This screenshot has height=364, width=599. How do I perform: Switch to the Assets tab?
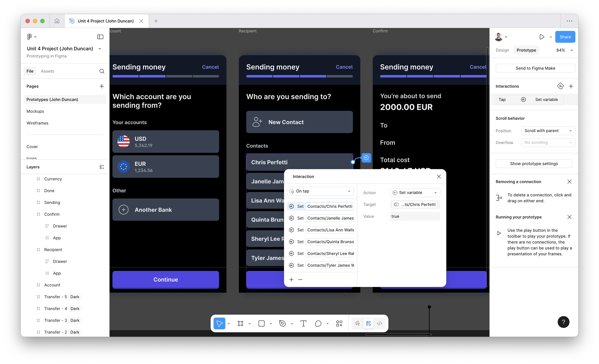[x=47, y=71]
